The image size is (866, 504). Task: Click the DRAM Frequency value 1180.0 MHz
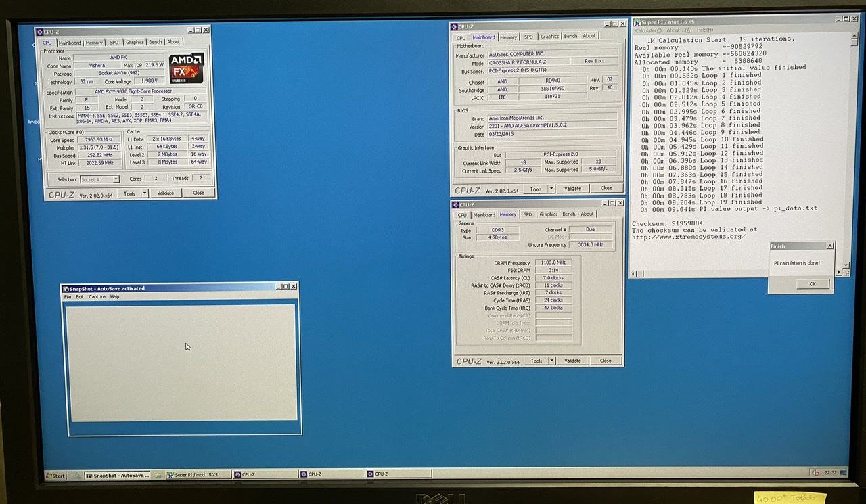[553, 262]
